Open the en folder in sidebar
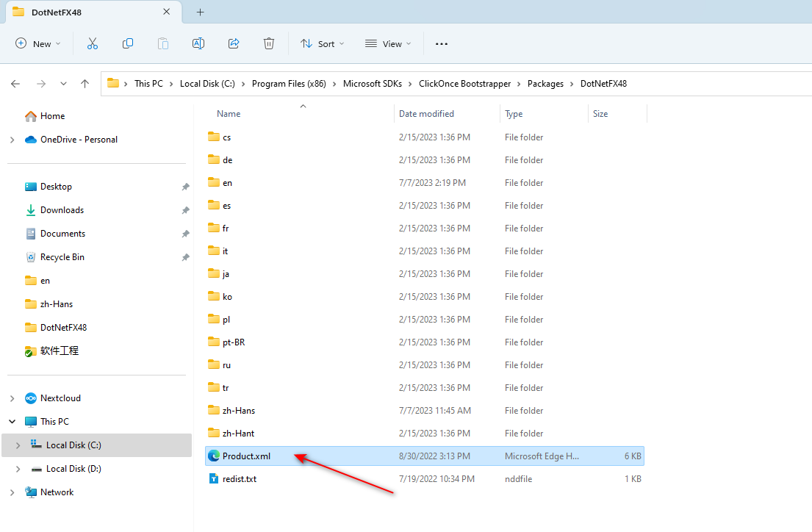812x532 pixels. 45,281
